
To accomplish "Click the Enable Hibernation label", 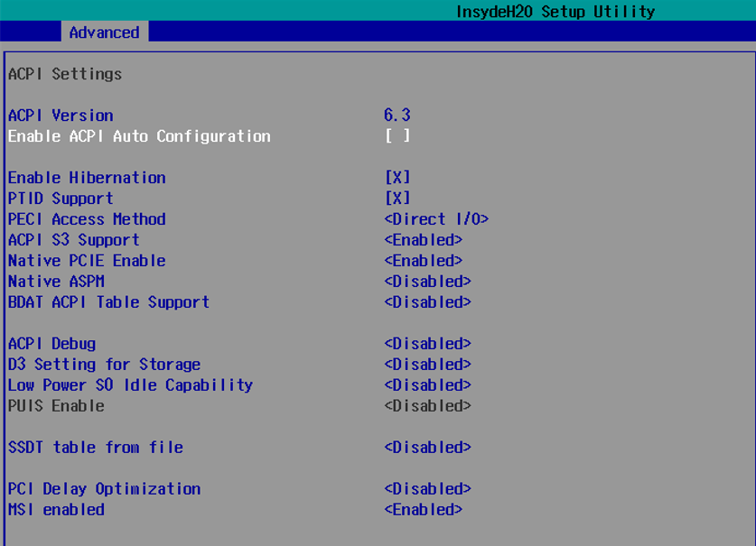I will point(87,178).
